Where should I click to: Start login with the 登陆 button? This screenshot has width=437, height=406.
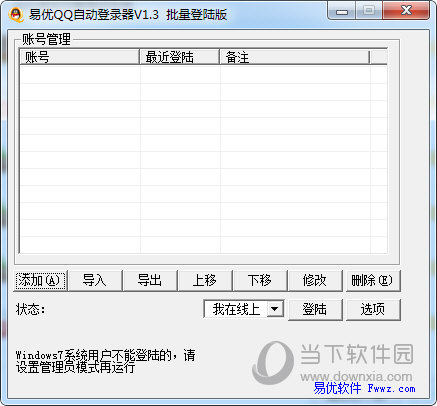pos(315,310)
